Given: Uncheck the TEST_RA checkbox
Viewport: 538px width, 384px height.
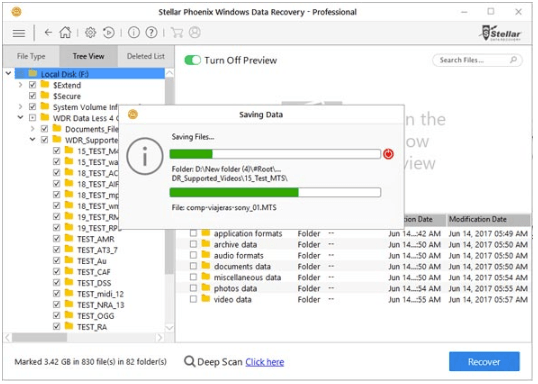Looking at the screenshot, I should point(57,326).
